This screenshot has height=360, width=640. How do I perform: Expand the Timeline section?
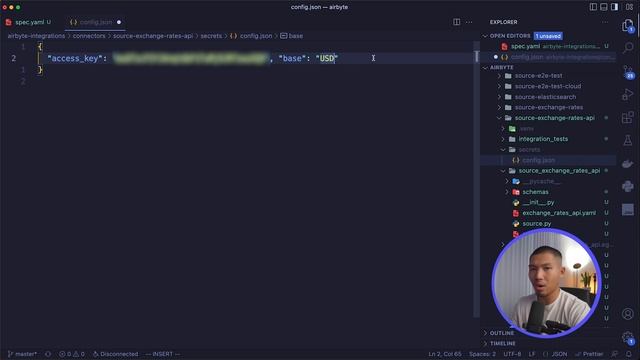click(485, 344)
